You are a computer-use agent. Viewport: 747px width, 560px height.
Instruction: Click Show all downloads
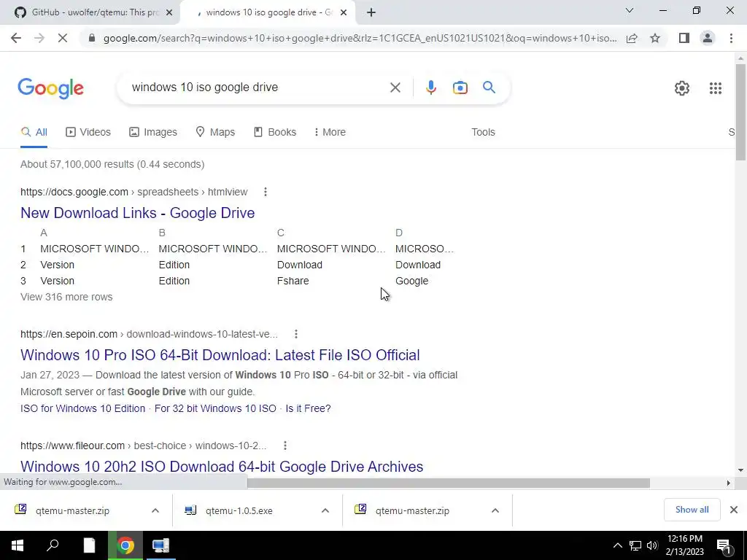692,510
